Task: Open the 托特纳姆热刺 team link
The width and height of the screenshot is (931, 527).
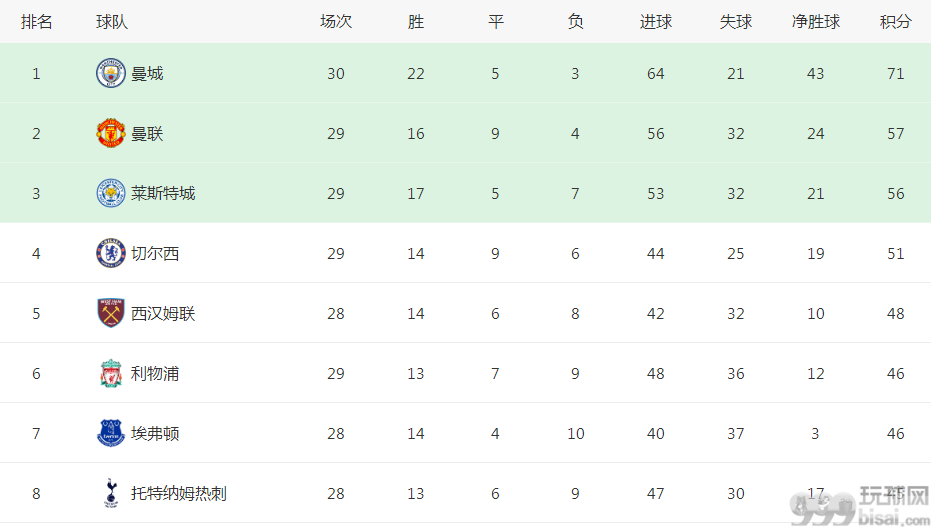Action: [x=179, y=493]
